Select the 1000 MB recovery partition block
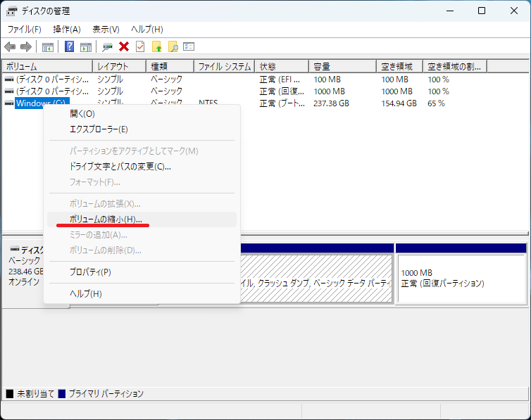Screen dimensions: 531x420 (461, 278)
